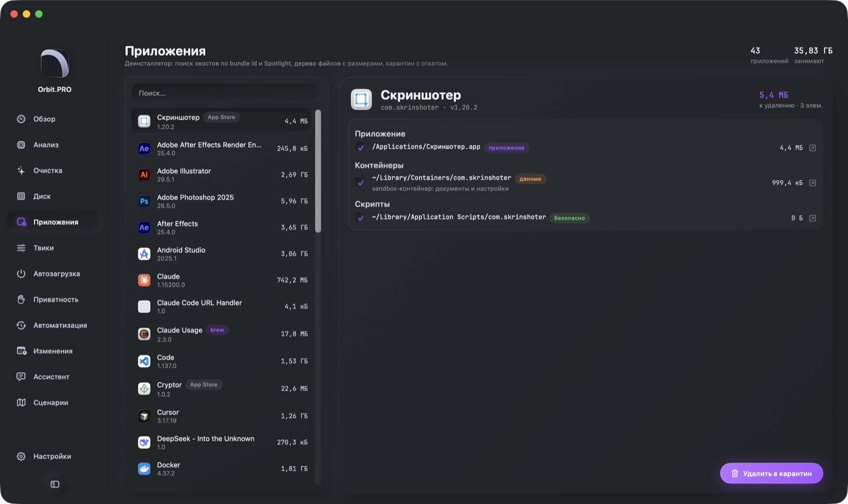Click the Сценарии map icon

(x=21, y=403)
